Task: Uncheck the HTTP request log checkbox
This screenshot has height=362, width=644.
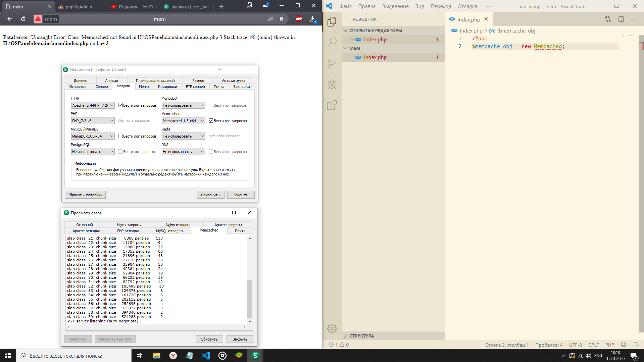Action: tap(120, 105)
